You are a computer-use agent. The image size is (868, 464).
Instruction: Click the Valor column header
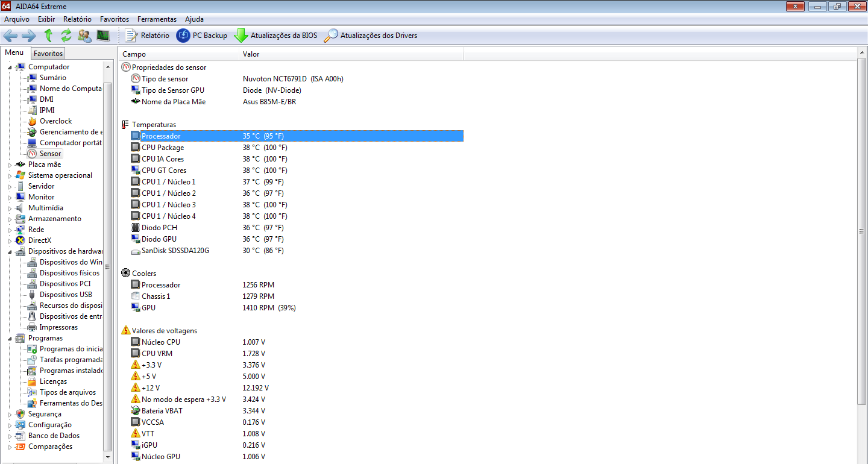point(351,54)
